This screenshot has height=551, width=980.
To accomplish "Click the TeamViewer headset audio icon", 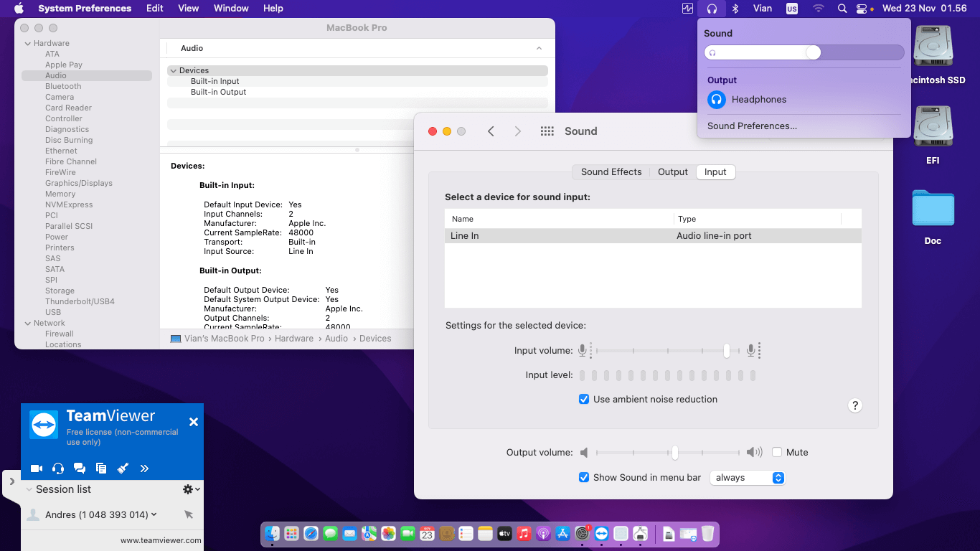I will coord(58,468).
